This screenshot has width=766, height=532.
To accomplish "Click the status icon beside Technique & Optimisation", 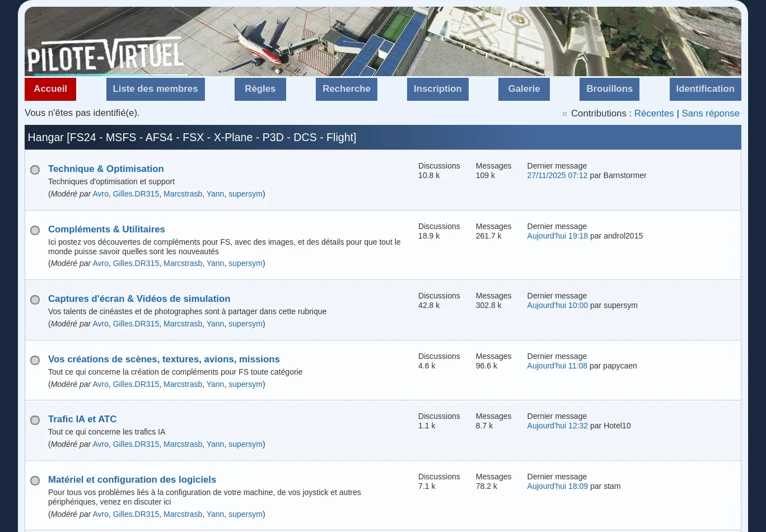I will coord(35,170).
